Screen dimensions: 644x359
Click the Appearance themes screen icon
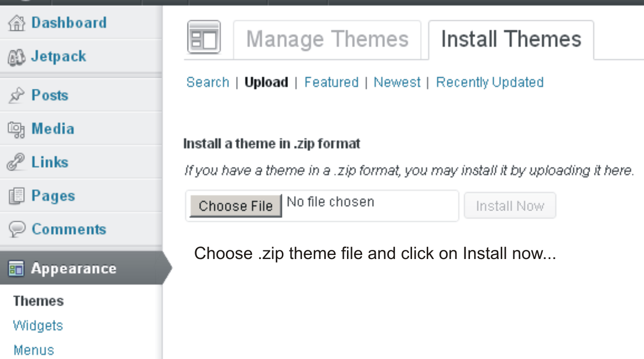click(x=15, y=269)
